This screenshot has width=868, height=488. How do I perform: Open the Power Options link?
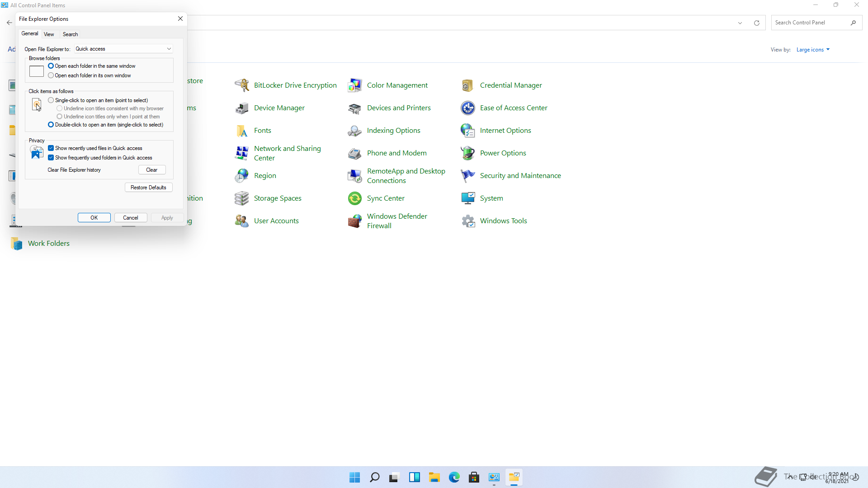click(503, 153)
